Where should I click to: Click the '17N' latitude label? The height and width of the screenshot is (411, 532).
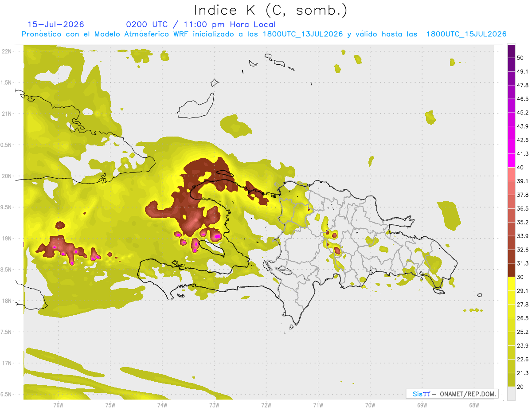point(7,363)
